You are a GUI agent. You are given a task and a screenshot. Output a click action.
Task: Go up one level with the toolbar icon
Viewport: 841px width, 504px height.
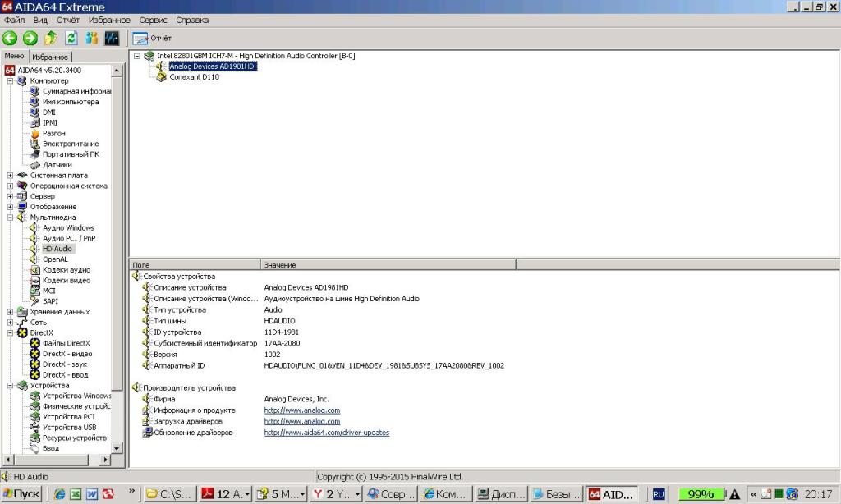(51, 38)
